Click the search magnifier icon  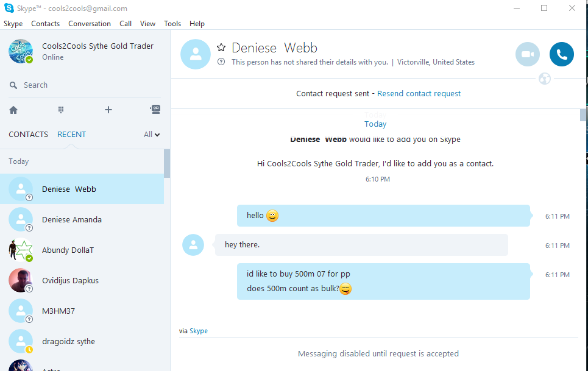click(x=13, y=85)
